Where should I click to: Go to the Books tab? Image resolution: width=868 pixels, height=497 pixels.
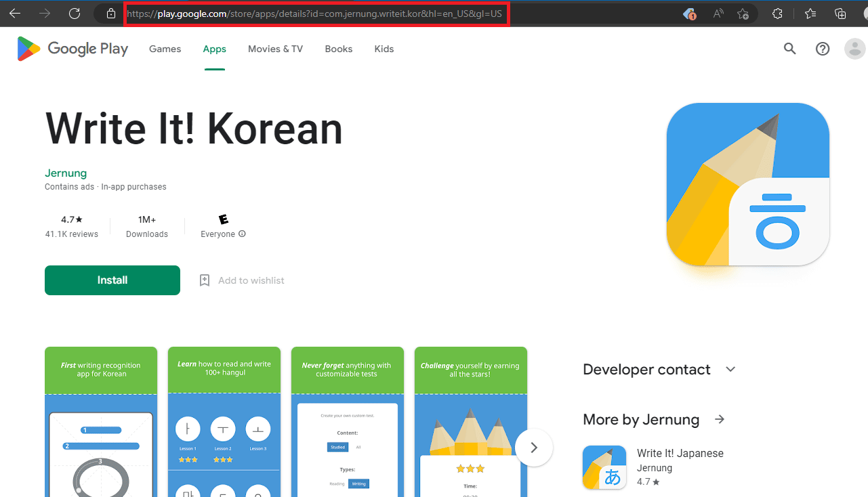pyautogui.click(x=339, y=49)
